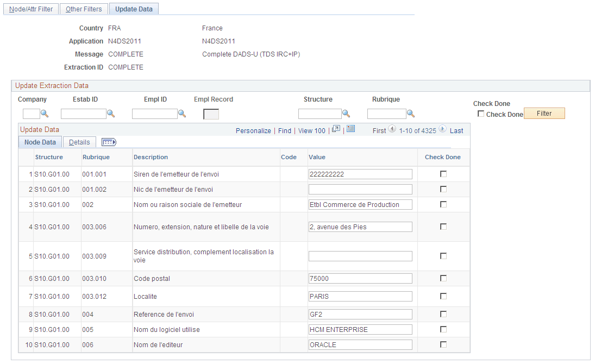Image resolution: width=595 pixels, height=364 pixels.
Task: Go to First rows link
Action: (379, 130)
